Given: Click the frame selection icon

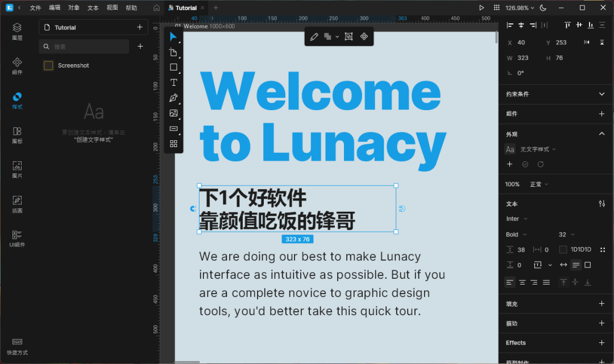Looking at the screenshot, I should (x=349, y=37).
